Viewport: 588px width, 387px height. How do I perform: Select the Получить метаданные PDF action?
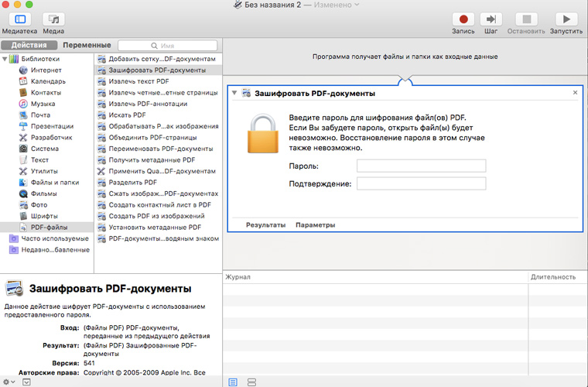coord(159,160)
